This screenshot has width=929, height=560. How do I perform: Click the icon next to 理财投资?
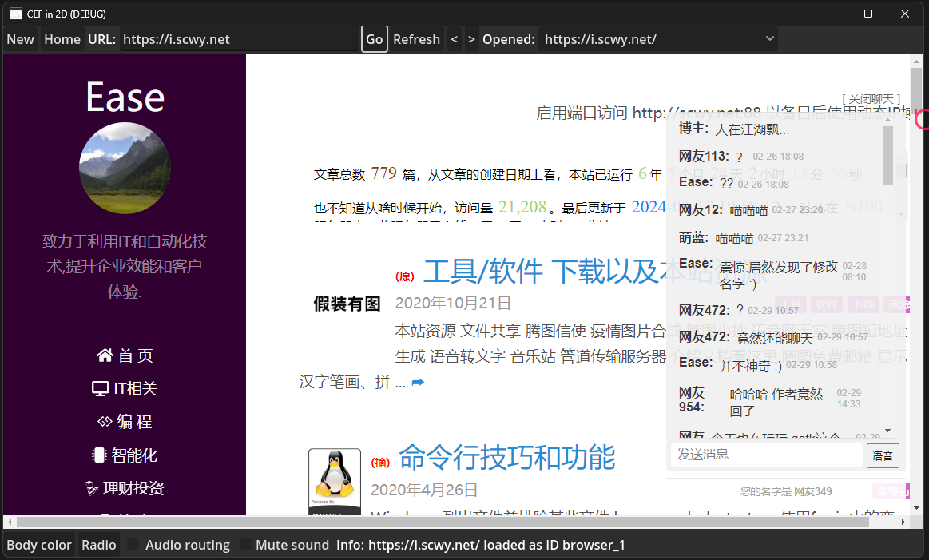[x=92, y=488]
